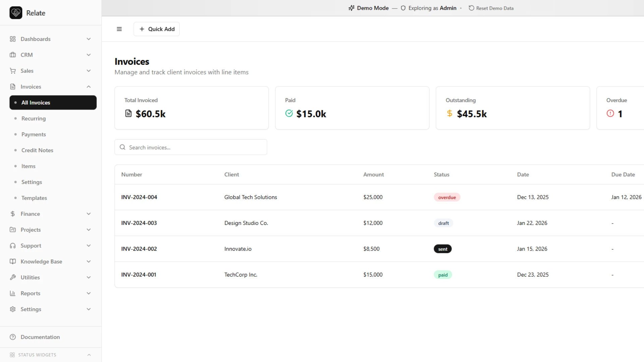Click the search magnifier icon

coord(122,147)
